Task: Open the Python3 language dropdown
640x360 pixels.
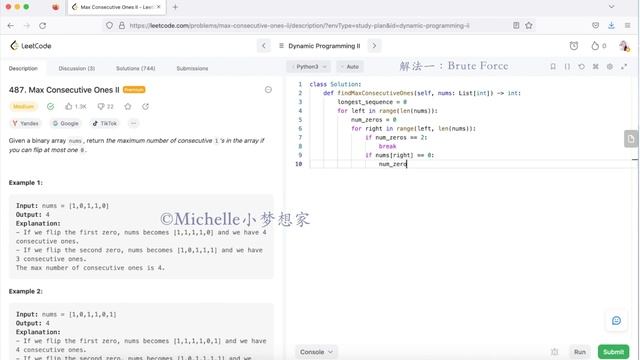Action: 309,67
